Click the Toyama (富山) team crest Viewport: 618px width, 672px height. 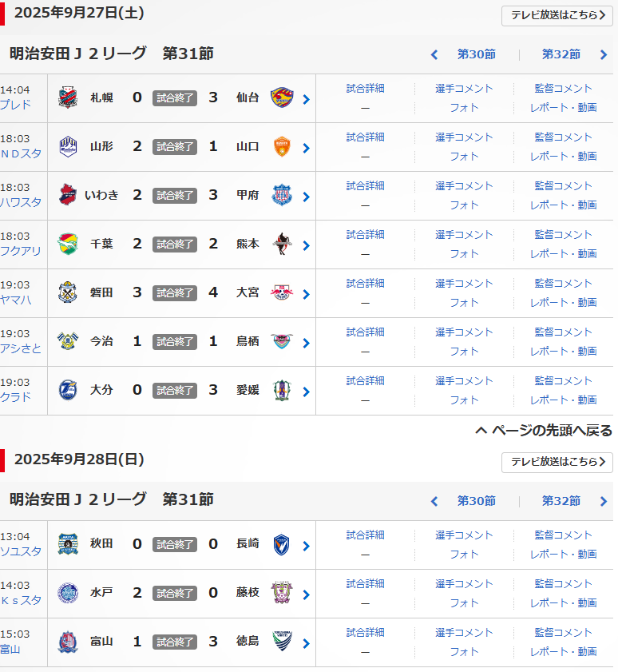pos(68,642)
